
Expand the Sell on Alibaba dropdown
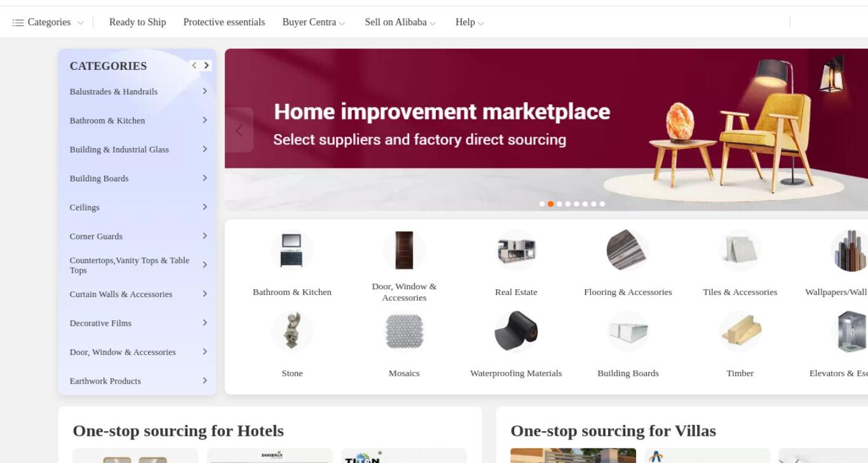[400, 22]
